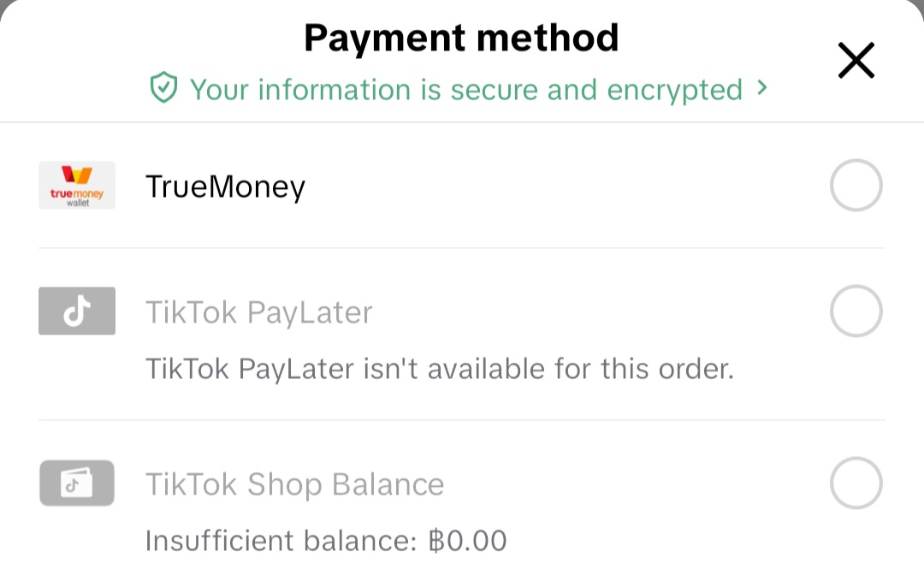This screenshot has height=587, width=924.
Task: Click the Payment method heading
Action: [461, 38]
